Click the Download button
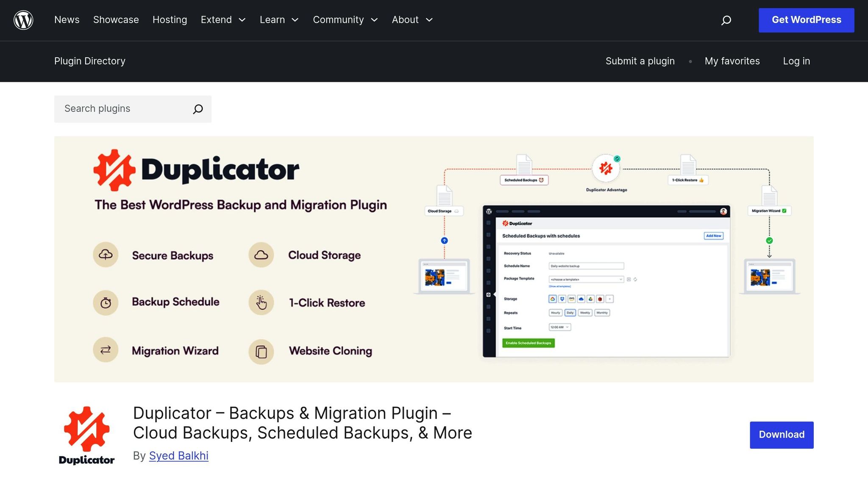Viewport: 868px width, 488px height. coord(782,435)
